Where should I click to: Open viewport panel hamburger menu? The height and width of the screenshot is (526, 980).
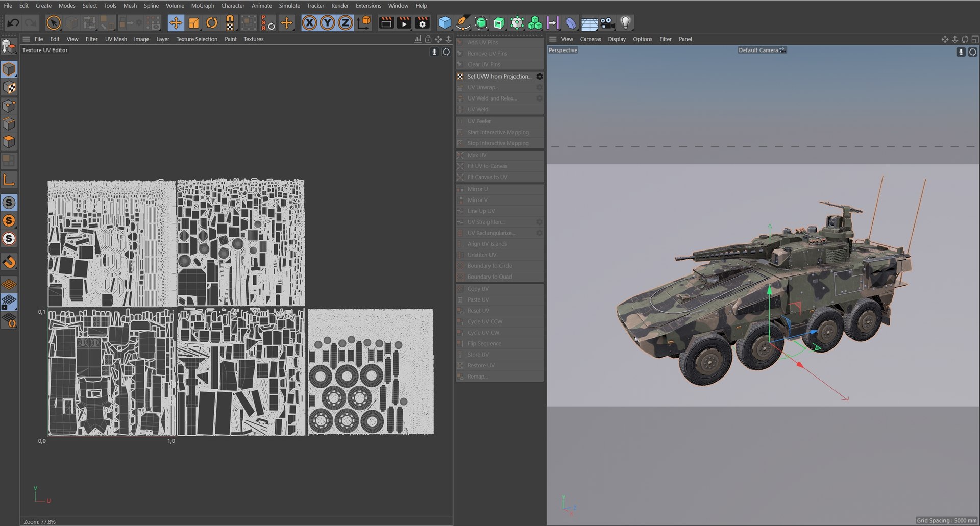pyautogui.click(x=553, y=39)
